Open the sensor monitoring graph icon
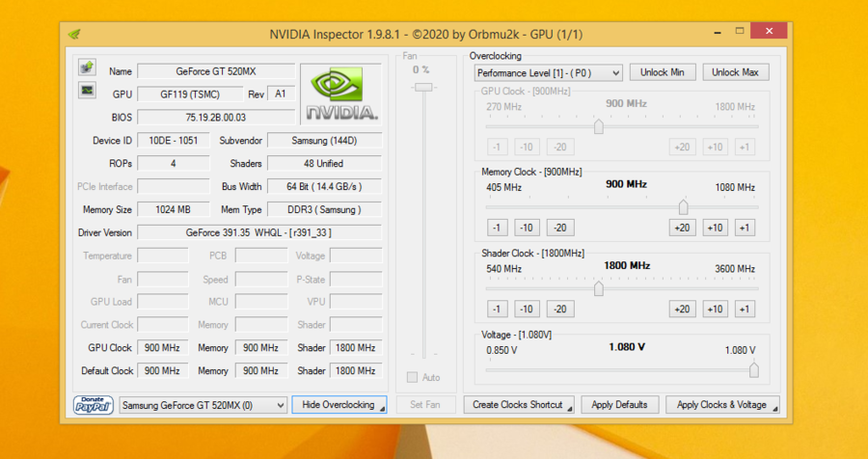868x459 pixels. [87, 90]
